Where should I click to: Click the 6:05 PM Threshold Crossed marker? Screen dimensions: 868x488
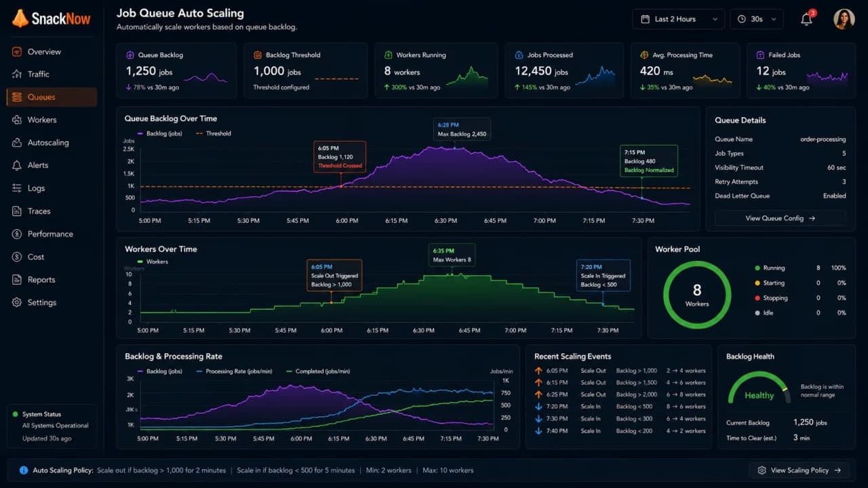pos(340,157)
